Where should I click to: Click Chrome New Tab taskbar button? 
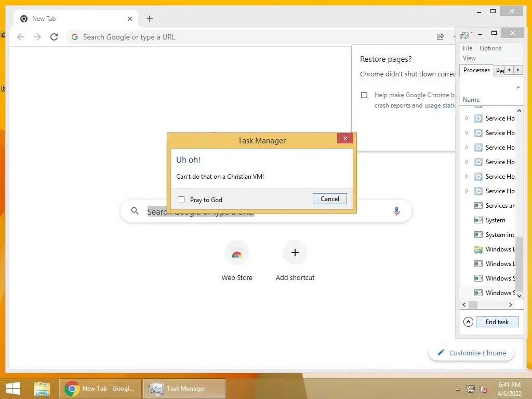[x=100, y=389]
